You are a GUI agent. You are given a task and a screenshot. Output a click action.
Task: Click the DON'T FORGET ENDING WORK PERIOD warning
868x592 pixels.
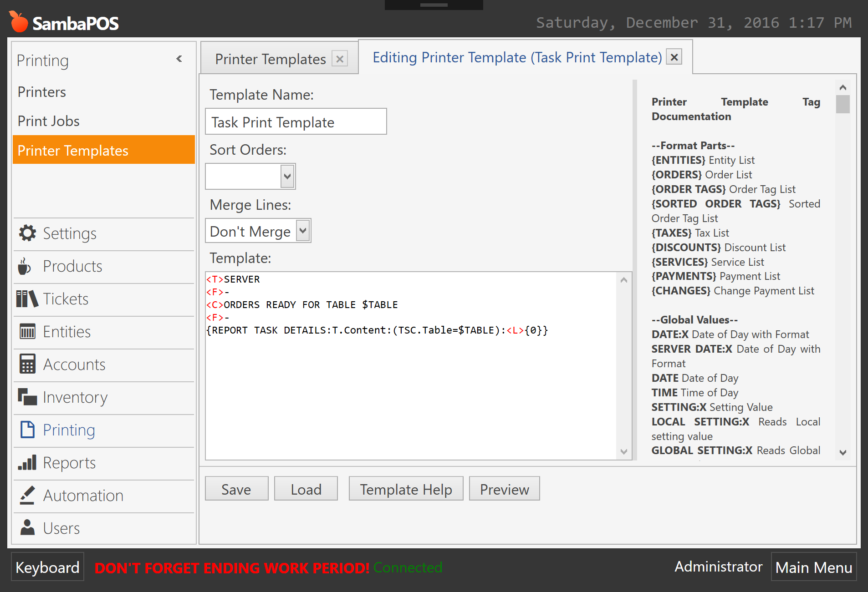(232, 567)
